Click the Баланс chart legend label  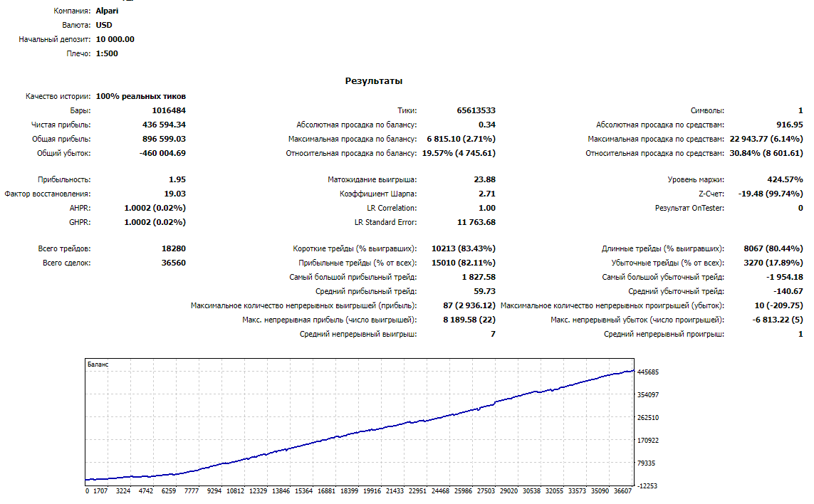pyautogui.click(x=98, y=364)
